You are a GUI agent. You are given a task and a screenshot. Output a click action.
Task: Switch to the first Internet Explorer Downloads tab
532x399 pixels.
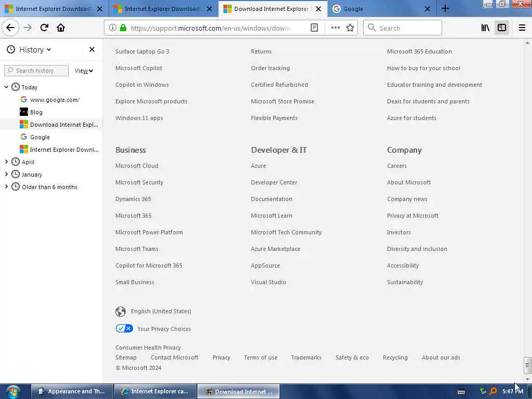(x=54, y=9)
